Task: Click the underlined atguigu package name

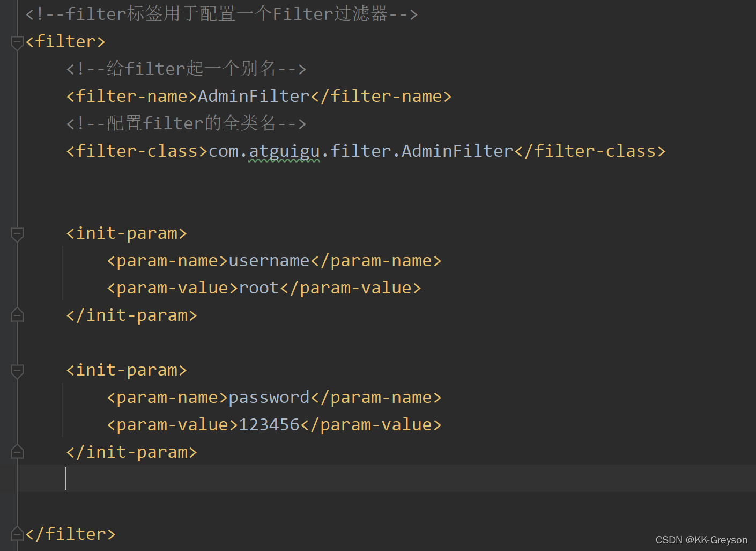Action: tap(284, 151)
